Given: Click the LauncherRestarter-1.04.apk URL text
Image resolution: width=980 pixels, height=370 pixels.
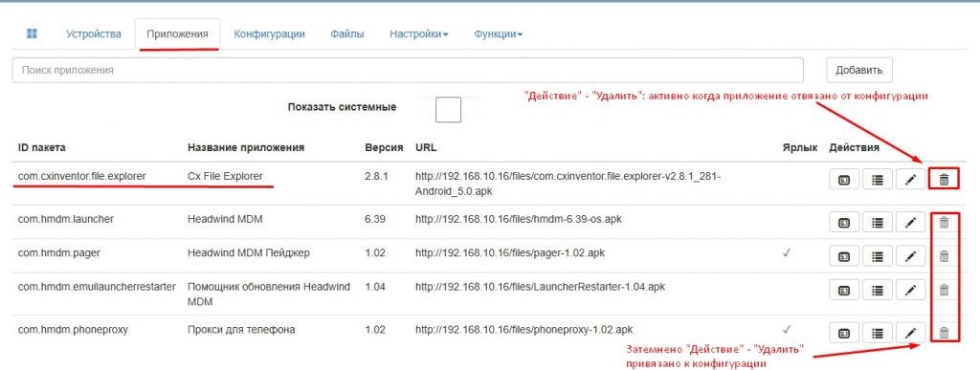Looking at the screenshot, I should click(540, 287).
